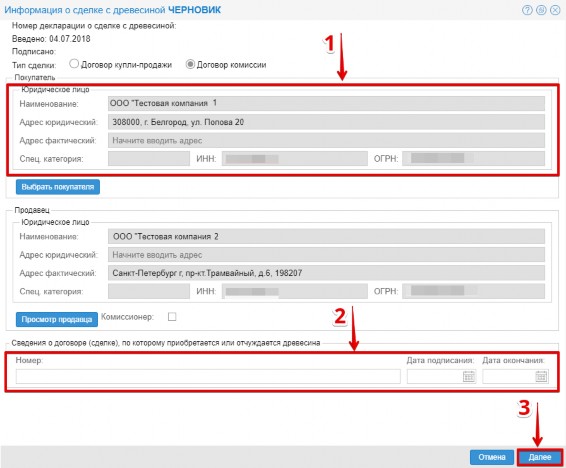Click the print icon in the dialog header
566x468 pixels.
(x=541, y=10)
